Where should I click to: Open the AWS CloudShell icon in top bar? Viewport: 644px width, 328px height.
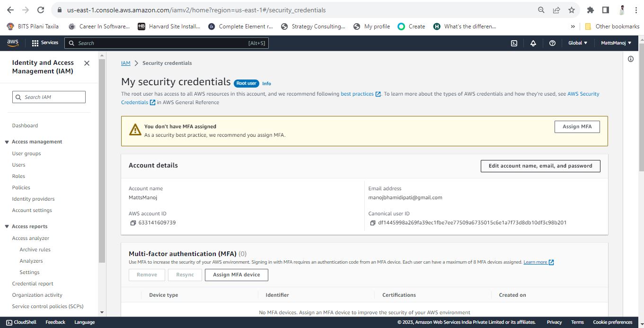tap(514, 43)
